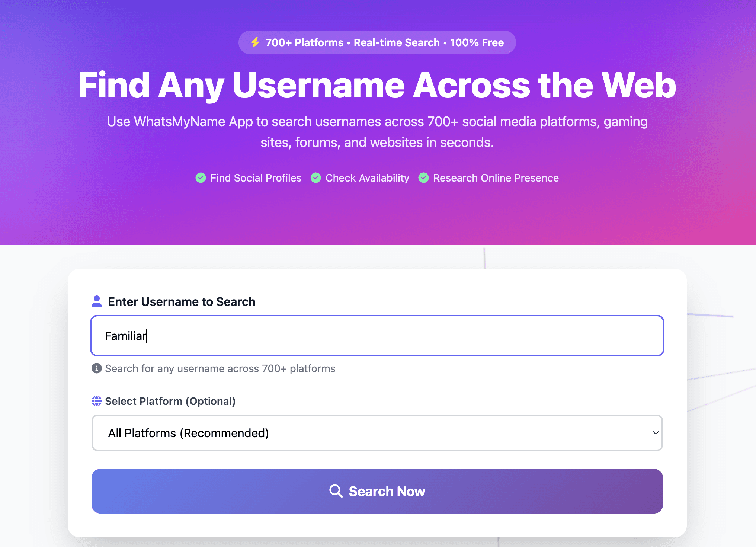
Task: Click the dropdown chevron arrow of platform selector
Action: pos(656,433)
